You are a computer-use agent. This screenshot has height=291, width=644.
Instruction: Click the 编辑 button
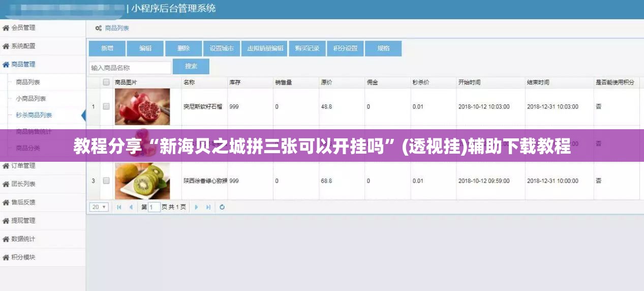(x=145, y=48)
